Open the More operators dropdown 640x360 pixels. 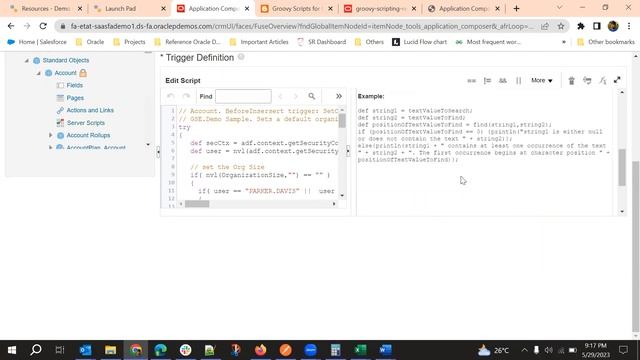pos(542,80)
